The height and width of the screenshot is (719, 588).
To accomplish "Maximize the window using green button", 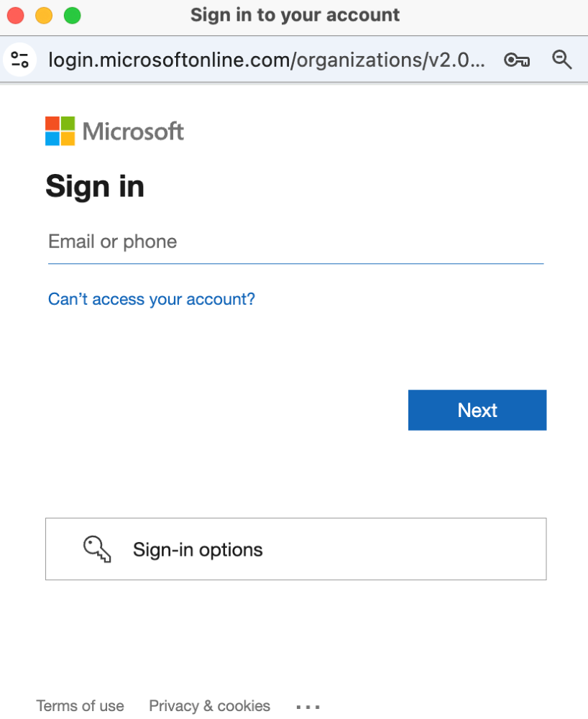I will pyautogui.click(x=72, y=15).
